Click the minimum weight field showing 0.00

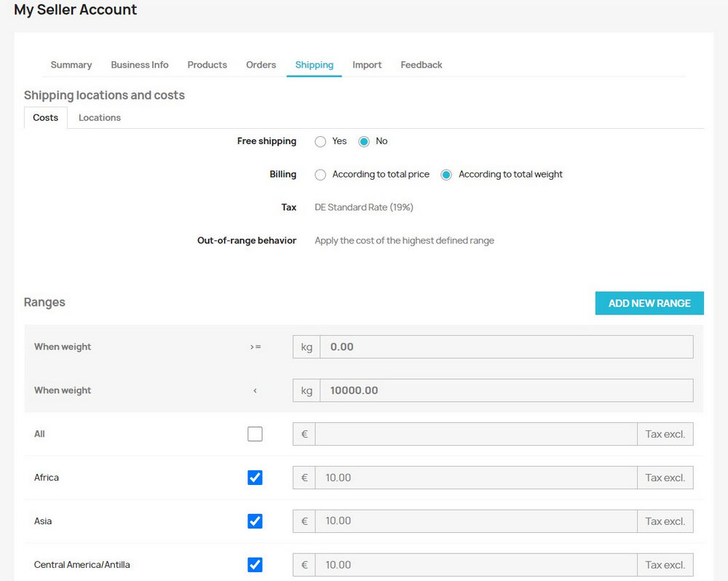507,347
